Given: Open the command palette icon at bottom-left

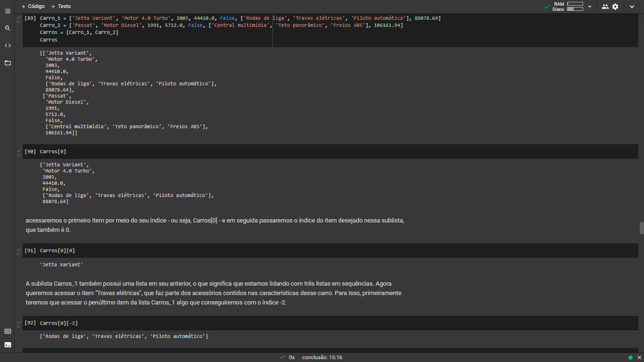Looking at the screenshot, I should click(8, 331).
